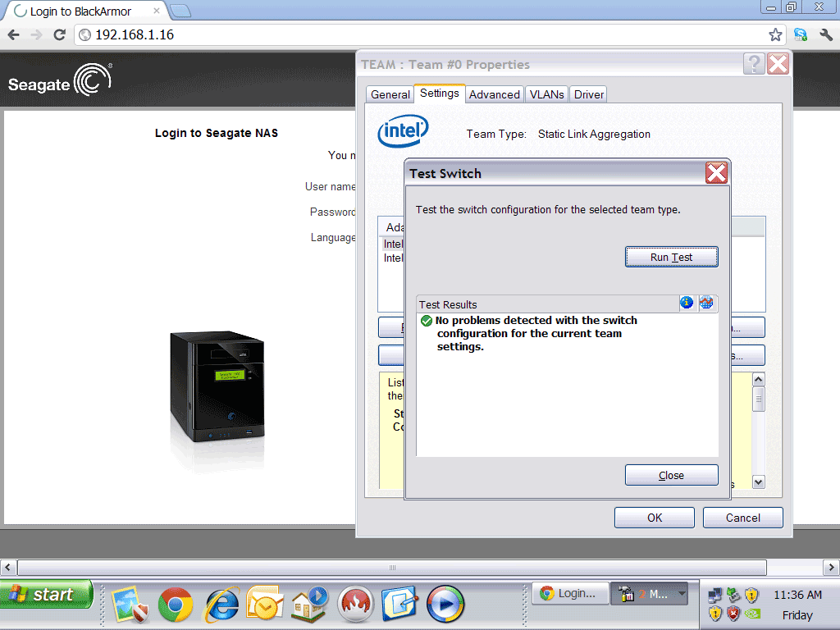The height and width of the screenshot is (630, 840).
Task: Click the horizontal scrollbar's right arrow
Action: (x=832, y=567)
